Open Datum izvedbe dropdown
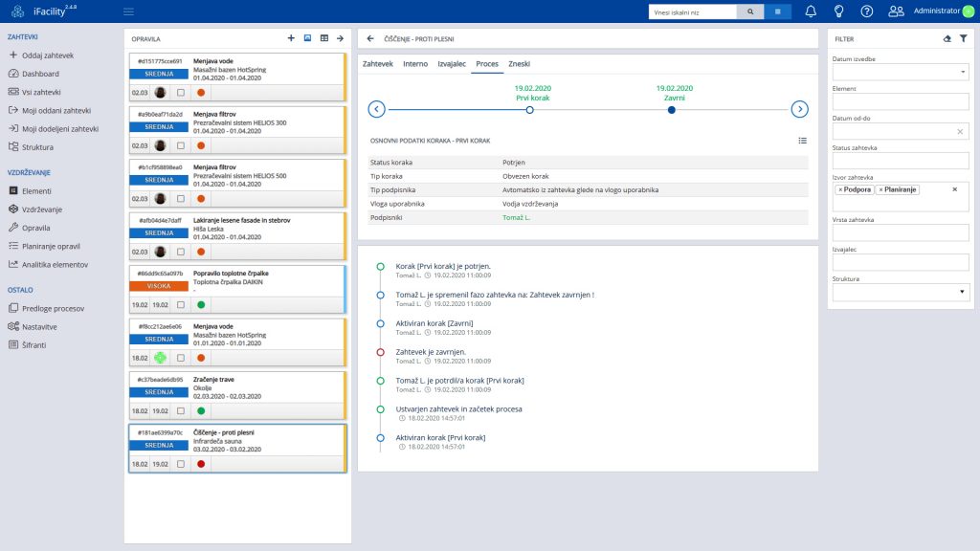The height and width of the screenshot is (551, 980). (900, 72)
